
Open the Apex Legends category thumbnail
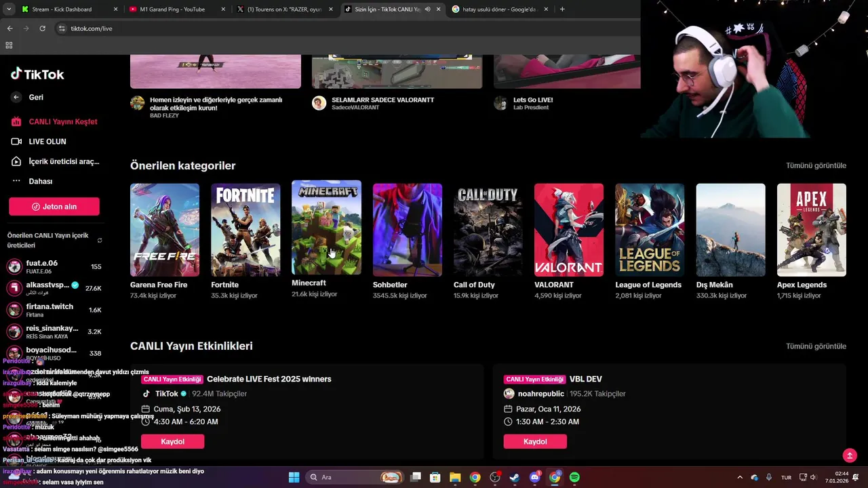(812, 230)
